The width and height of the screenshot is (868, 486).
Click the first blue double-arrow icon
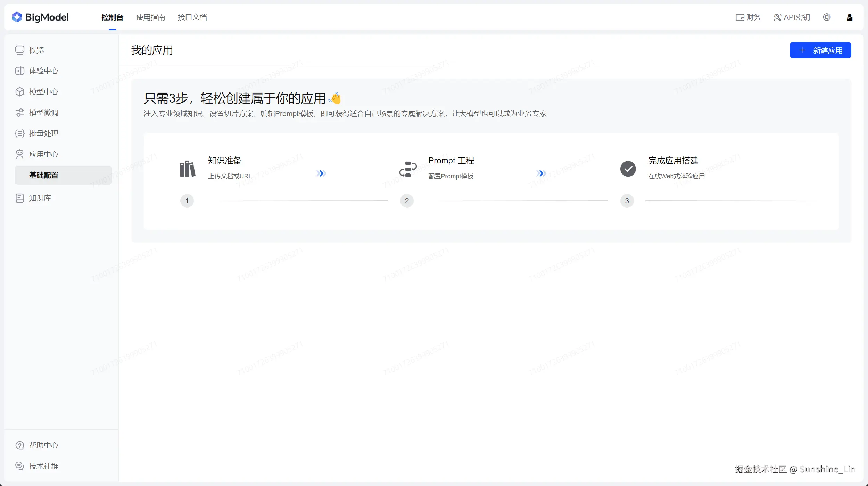point(321,173)
